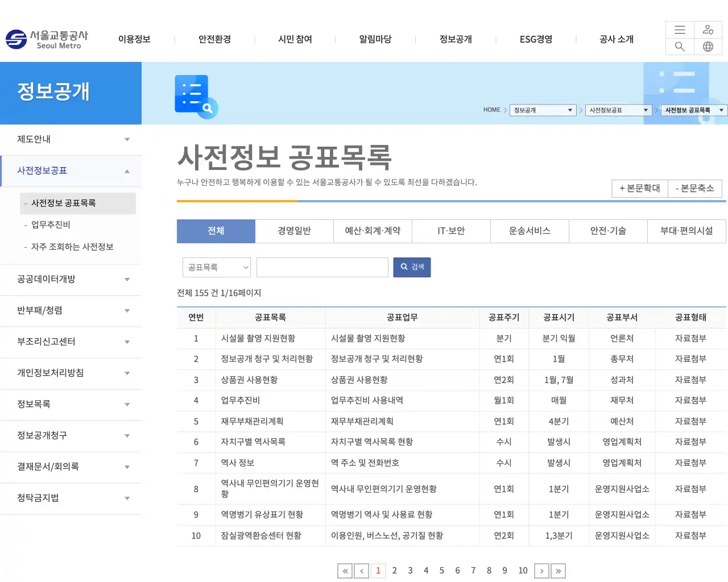
Task: Expand the 결재문서/회의록 sidebar section
Action: click(x=71, y=467)
